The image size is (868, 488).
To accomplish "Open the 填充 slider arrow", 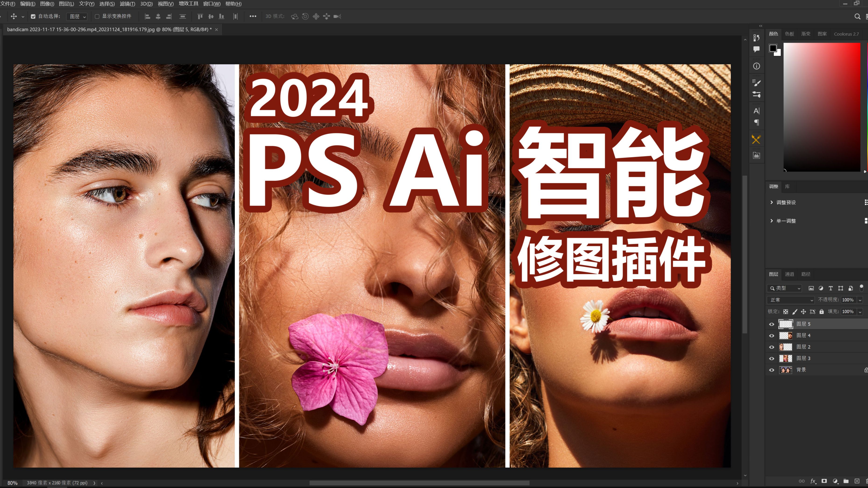I will (x=860, y=312).
